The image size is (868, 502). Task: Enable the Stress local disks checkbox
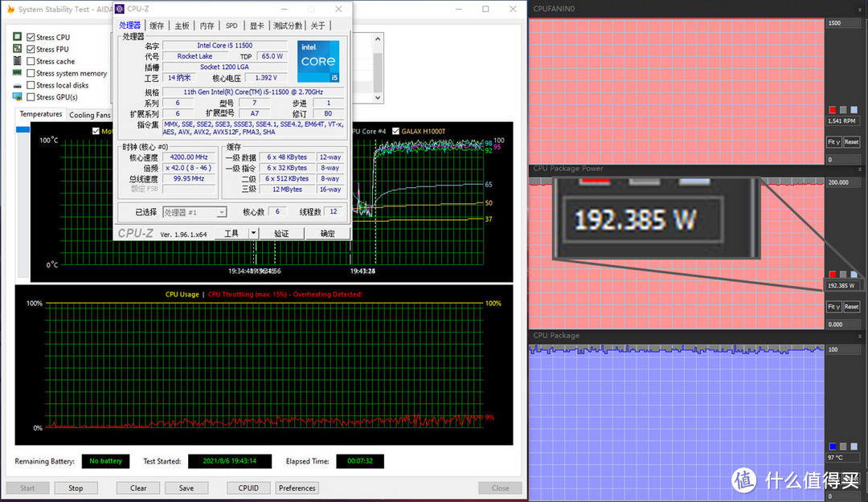31,85
